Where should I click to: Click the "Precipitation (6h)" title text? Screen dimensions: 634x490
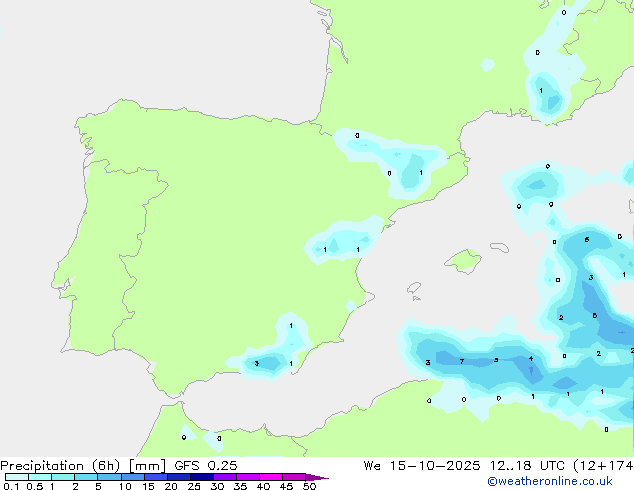[x=60, y=466]
